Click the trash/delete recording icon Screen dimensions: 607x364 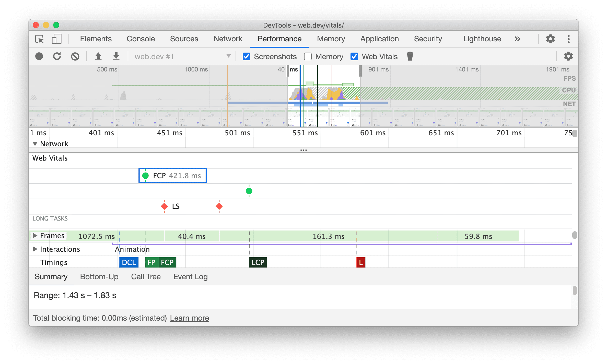point(410,56)
